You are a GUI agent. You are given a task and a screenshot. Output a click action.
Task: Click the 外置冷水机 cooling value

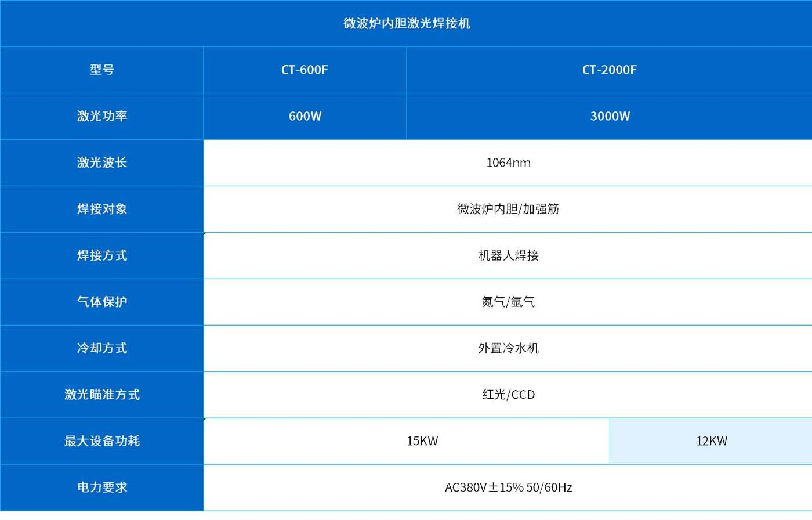pyautogui.click(x=507, y=348)
